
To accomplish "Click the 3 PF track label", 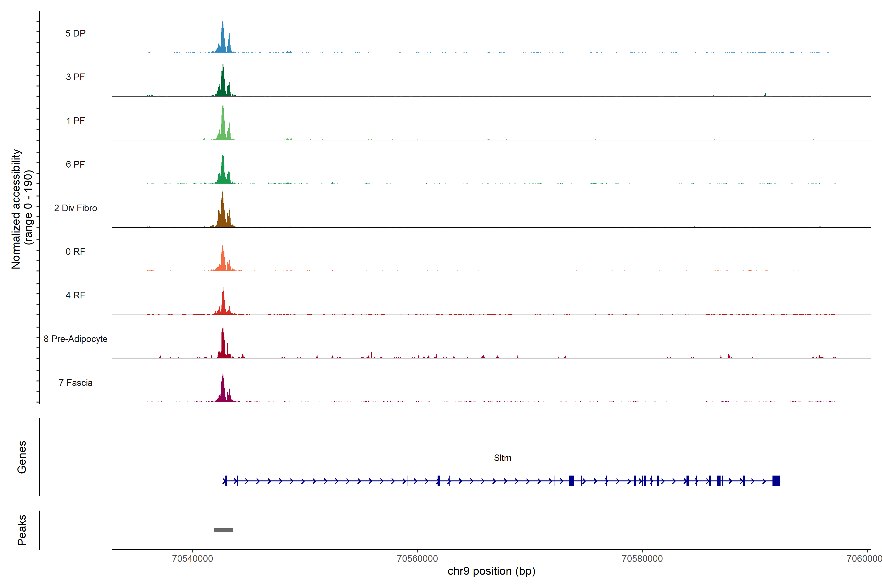I will 75,77.
